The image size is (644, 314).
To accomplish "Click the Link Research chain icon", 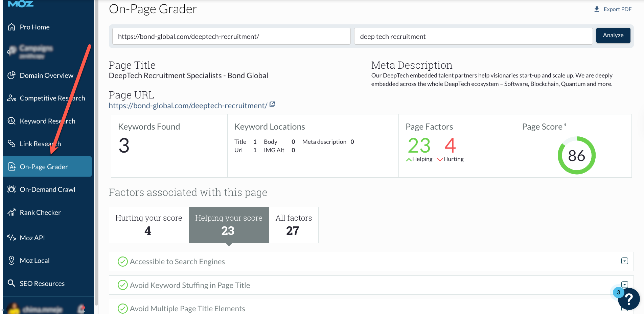I will coord(11,143).
